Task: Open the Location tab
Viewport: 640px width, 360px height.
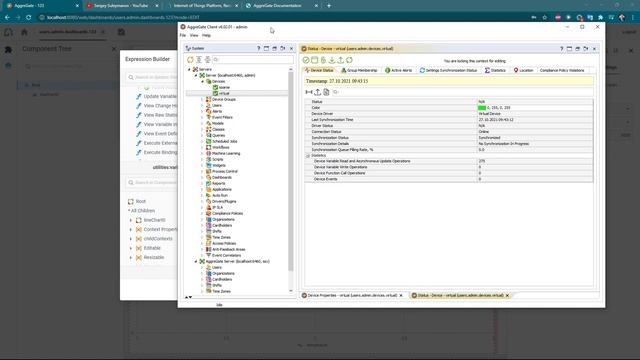Action: [523, 71]
